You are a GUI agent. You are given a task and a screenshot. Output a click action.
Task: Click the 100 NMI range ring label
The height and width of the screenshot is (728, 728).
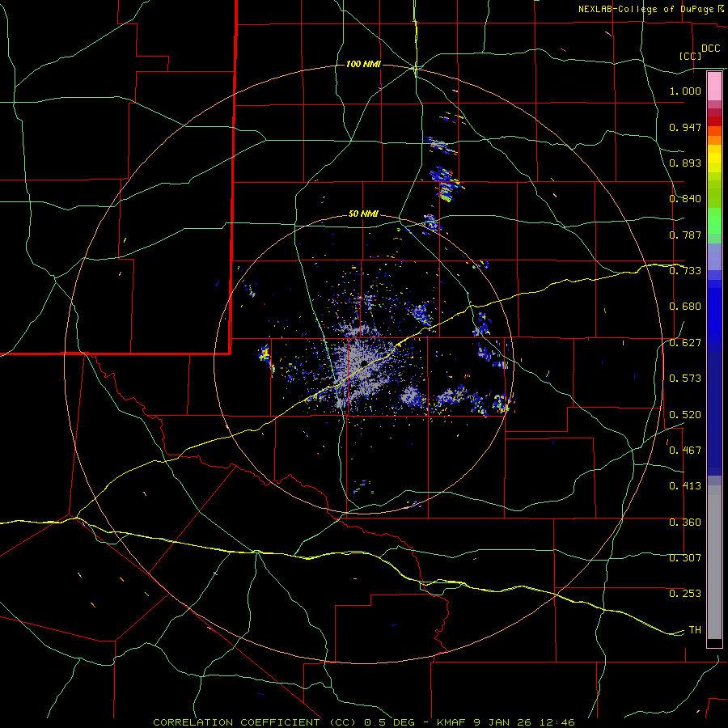pos(363,64)
